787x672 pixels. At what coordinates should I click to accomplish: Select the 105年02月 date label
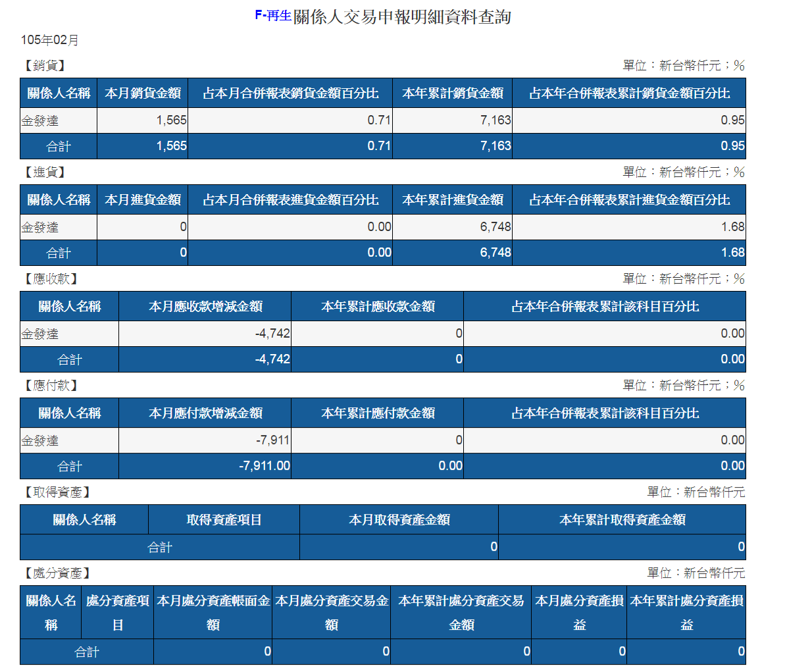(50, 40)
